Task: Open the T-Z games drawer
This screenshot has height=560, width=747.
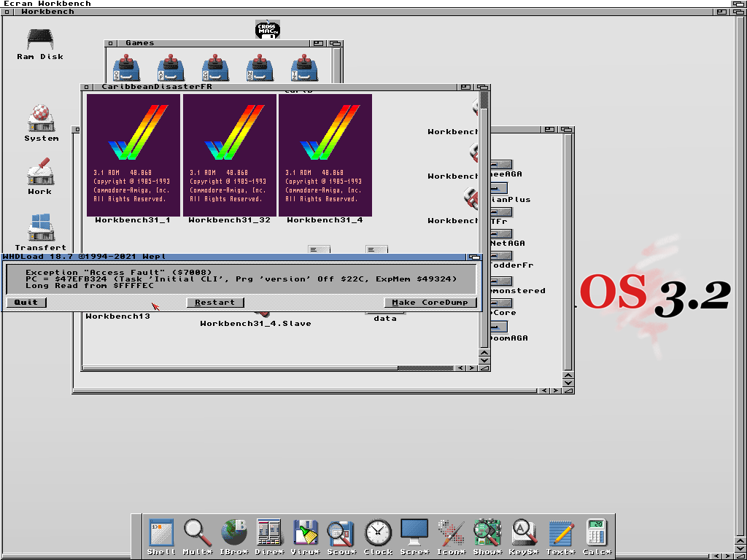Action: pos(304,68)
